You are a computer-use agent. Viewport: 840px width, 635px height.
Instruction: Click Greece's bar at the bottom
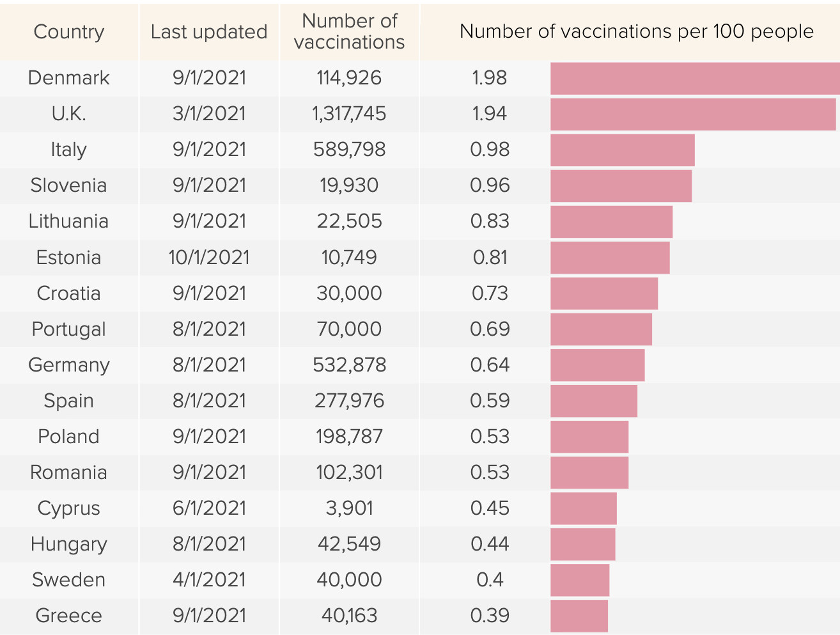[x=579, y=616]
